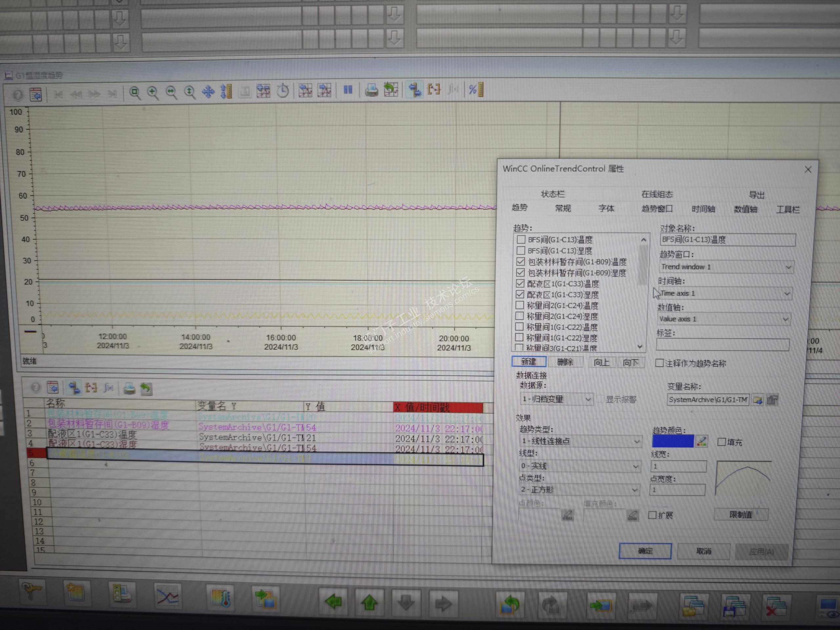Click the 取消 button
Viewport: 840px width, 630px height.
click(703, 551)
